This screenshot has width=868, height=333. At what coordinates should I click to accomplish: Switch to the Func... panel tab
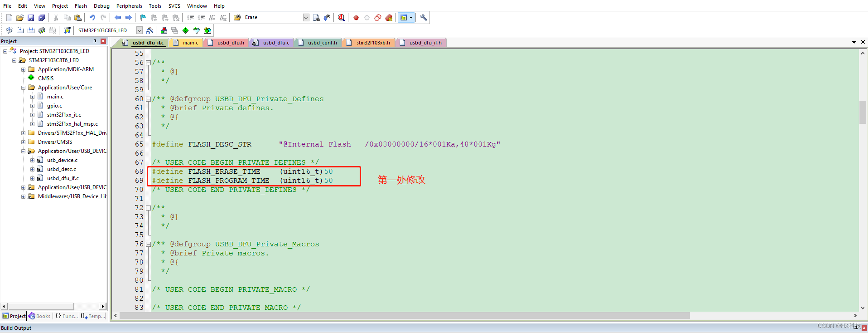(x=67, y=316)
